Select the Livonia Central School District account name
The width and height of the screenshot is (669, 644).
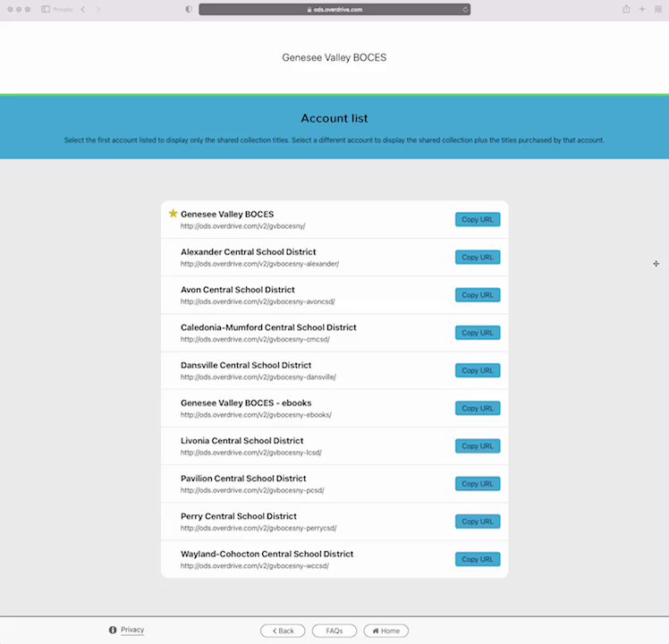241,441
